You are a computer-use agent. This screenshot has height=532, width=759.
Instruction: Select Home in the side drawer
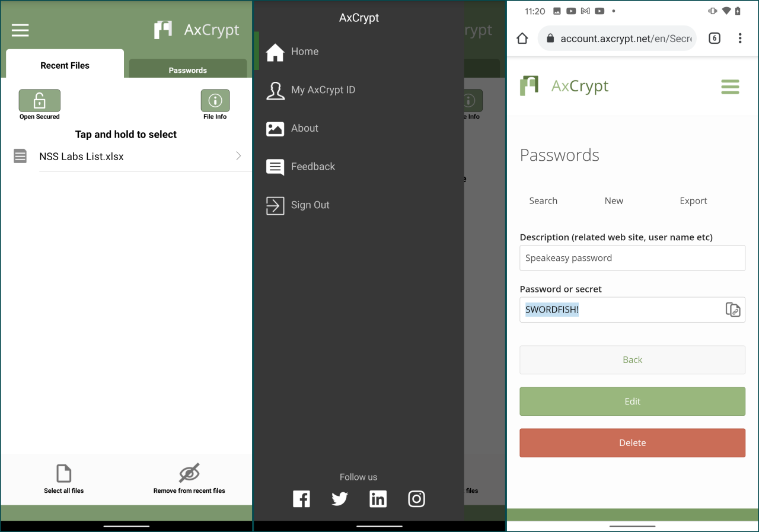[358, 52]
